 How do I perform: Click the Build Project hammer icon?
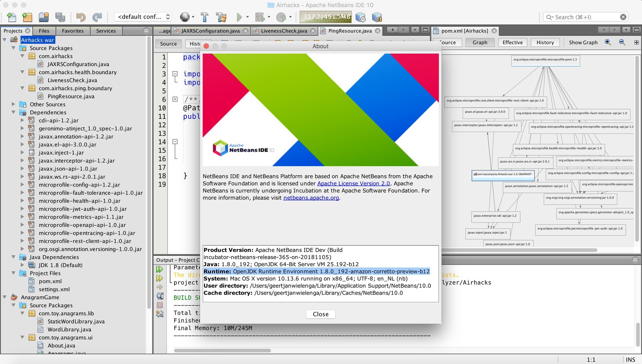tap(204, 17)
